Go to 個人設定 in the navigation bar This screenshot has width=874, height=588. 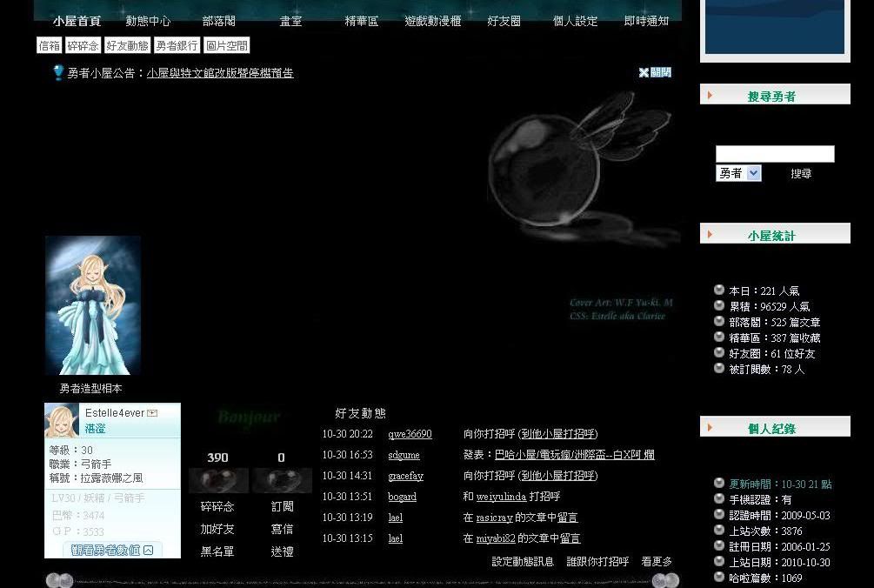click(x=575, y=21)
